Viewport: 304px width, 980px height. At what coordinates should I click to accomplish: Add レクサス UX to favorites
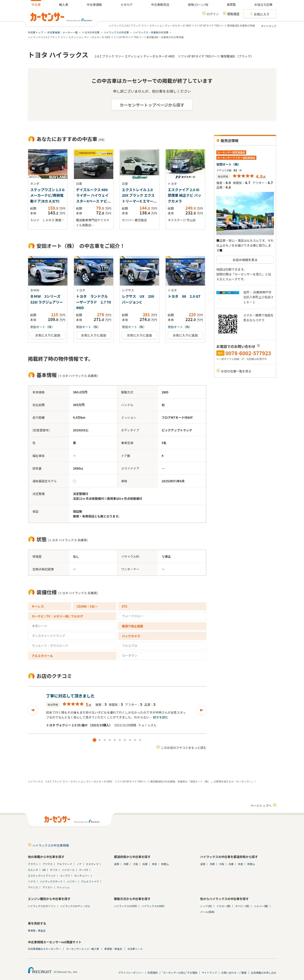tap(139, 335)
